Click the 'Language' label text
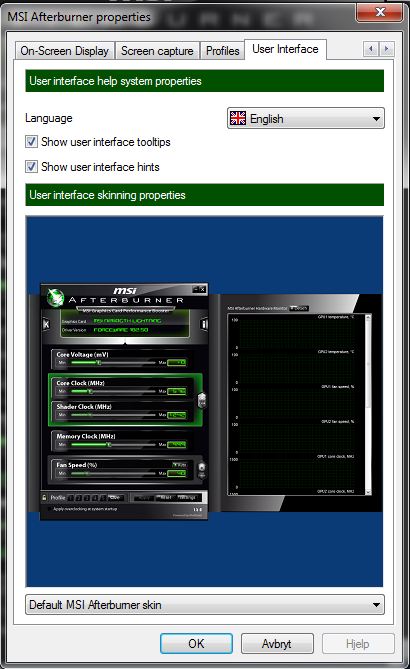 pyautogui.click(x=49, y=118)
